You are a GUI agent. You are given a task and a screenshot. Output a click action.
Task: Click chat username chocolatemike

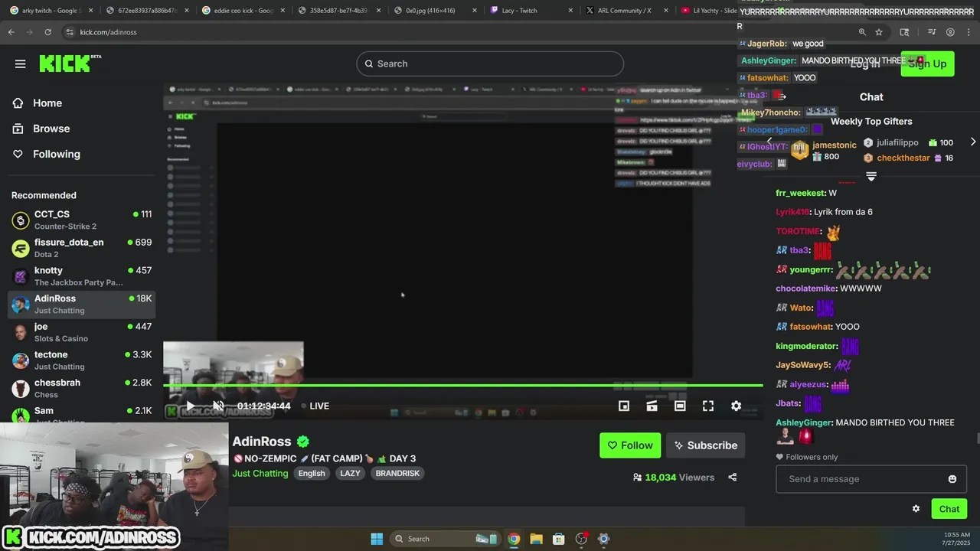[806, 289]
